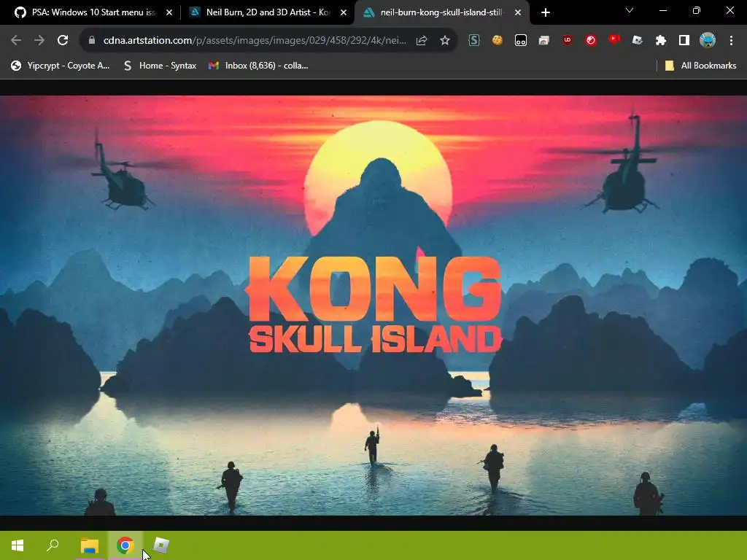Open a new tab

coord(546,12)
